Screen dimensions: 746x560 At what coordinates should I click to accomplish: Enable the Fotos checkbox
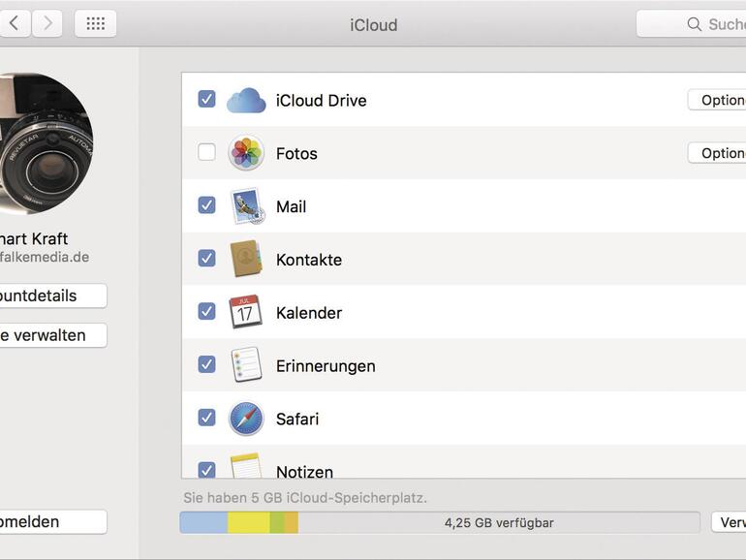tap(206, 152)
